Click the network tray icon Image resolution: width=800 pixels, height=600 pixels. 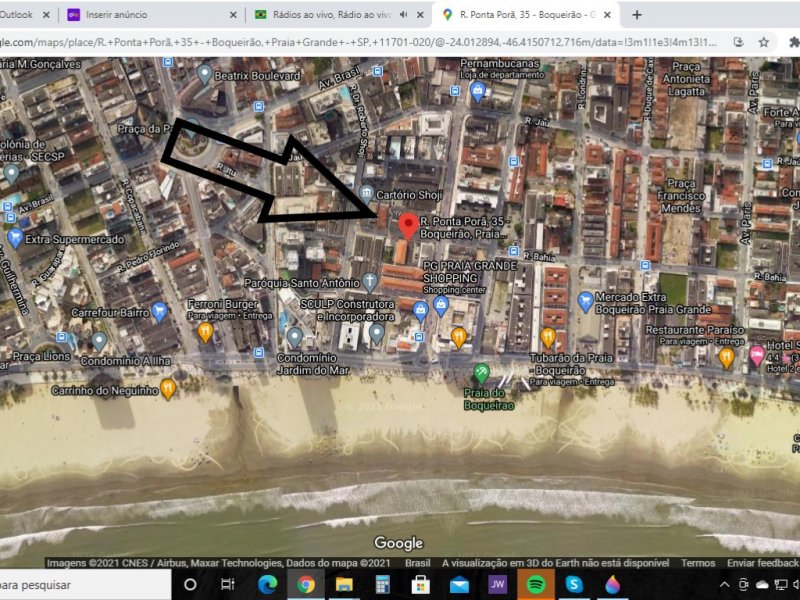click(781, 585)
